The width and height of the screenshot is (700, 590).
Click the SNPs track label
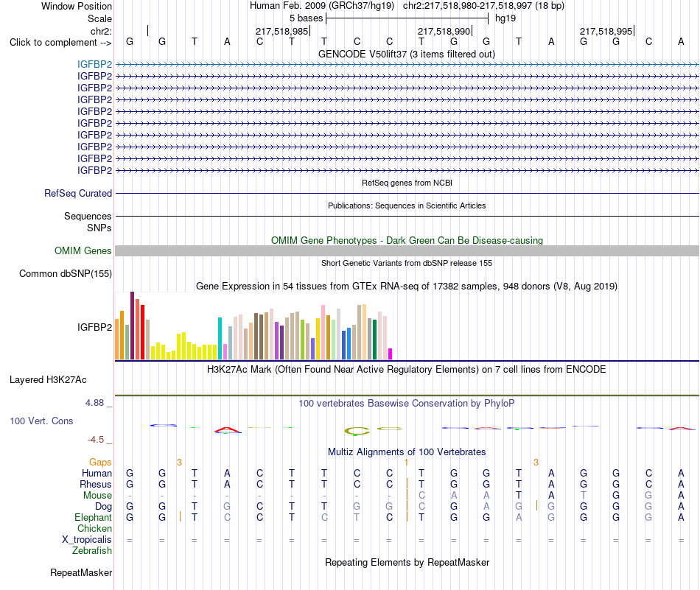click(x=99, y=228)
